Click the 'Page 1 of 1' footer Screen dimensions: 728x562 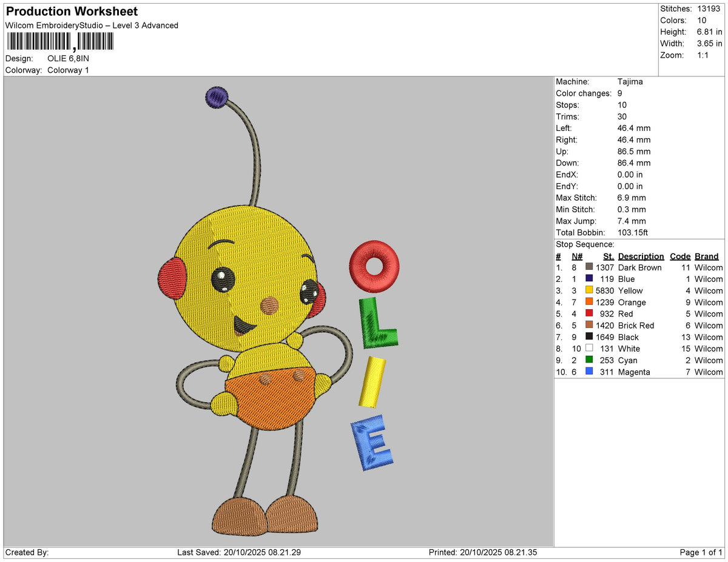(701, 552)
